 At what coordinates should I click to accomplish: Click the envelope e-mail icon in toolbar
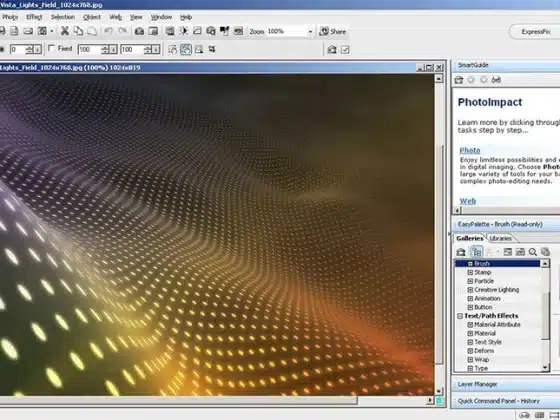[x=28, y=31]
